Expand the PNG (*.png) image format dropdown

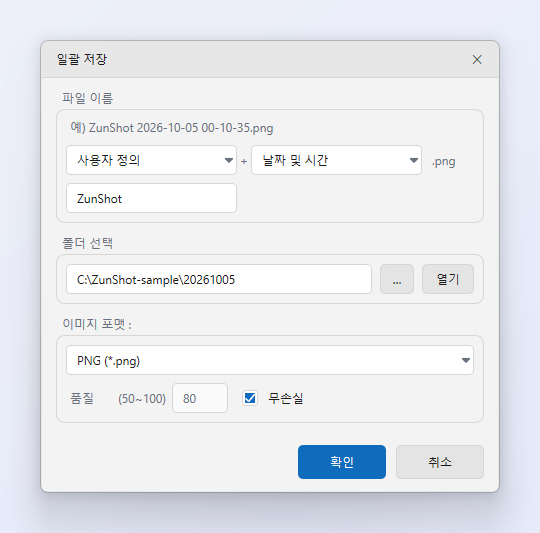270,360
